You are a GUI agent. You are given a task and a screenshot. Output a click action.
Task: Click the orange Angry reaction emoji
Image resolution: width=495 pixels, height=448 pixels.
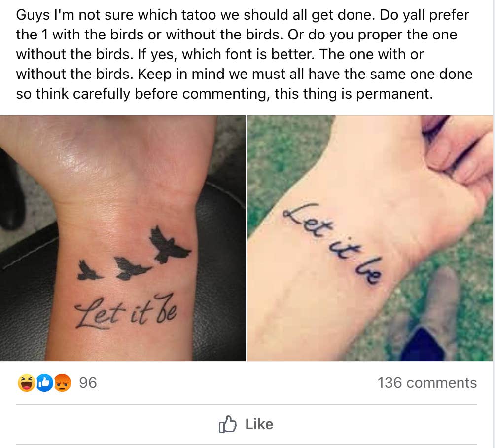coord(62,383)
